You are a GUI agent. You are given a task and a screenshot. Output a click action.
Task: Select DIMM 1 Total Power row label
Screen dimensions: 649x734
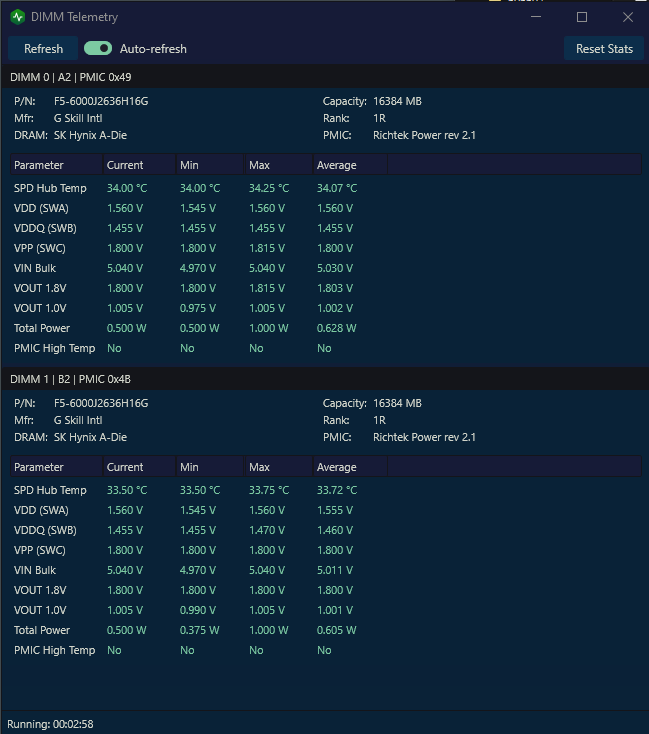(x=42, y=630)
